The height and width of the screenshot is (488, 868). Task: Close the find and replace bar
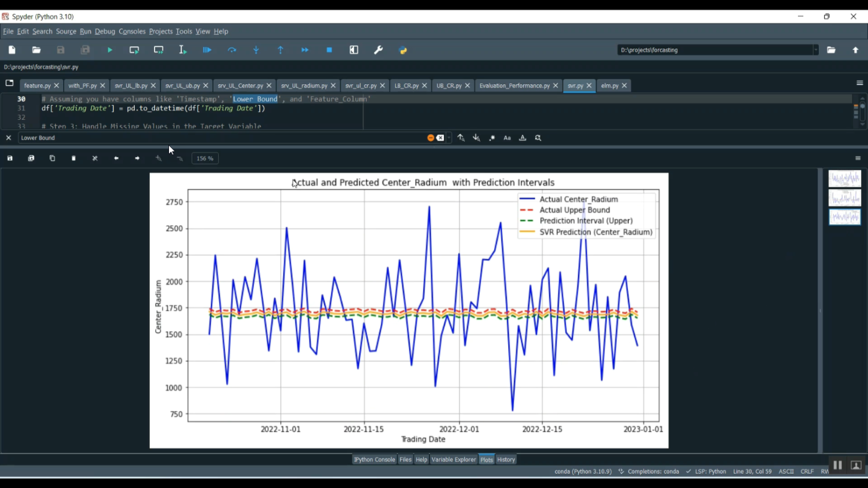[x=8, y=138]
